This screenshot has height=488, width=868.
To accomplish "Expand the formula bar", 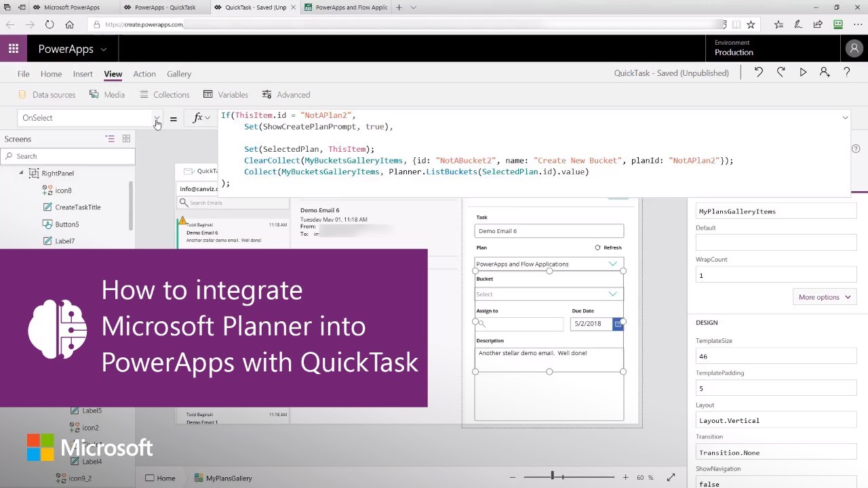I will pyautogui.click(x=845, y=117).
